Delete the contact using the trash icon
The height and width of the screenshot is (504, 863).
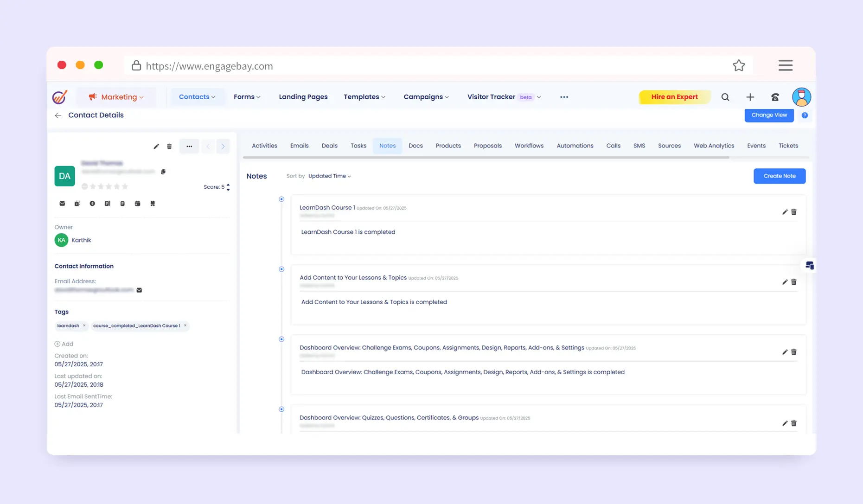pyautogui.click(x=169, y=147)
